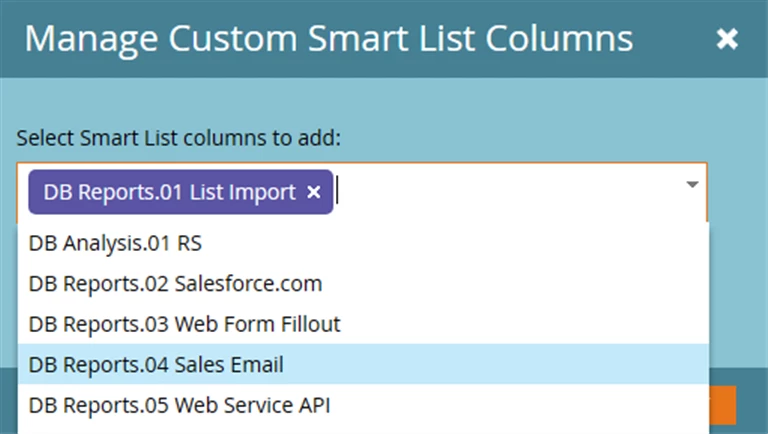This screenshot has width=768, height=434.
Task: Click the 'Select Smart List columns to add' label
Action: pyautogui.click(x=179, y=137)
